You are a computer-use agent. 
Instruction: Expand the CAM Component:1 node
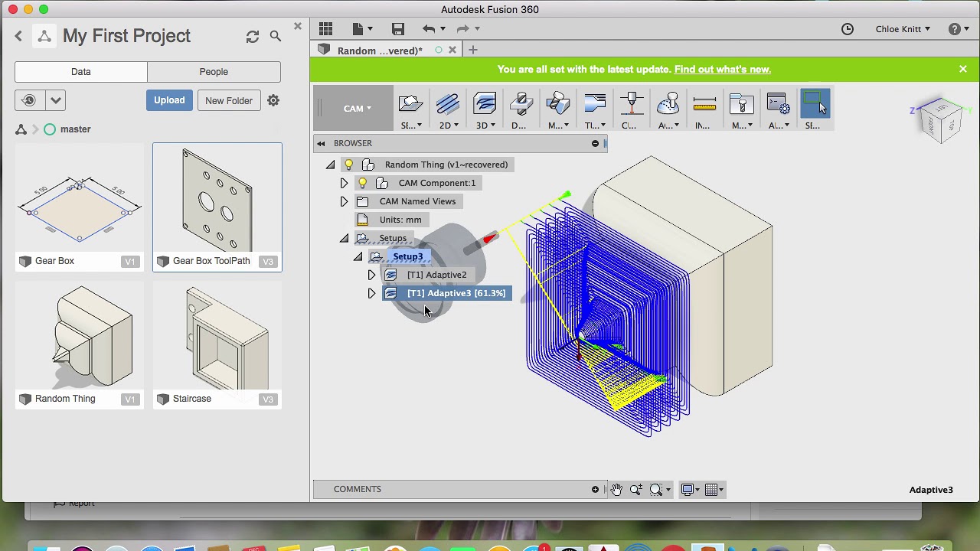pyautogui.click(x=344, y=183)
